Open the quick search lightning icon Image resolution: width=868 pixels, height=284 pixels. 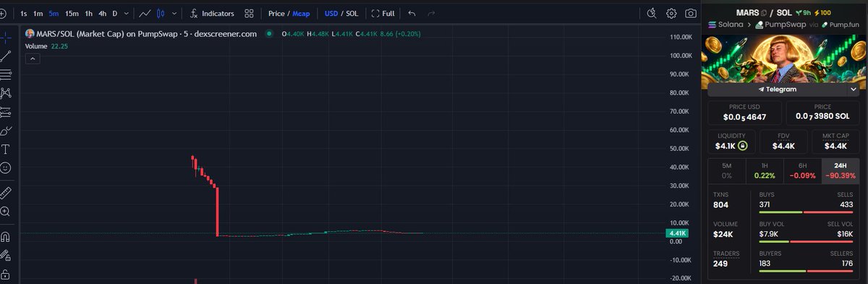(652, 13)
